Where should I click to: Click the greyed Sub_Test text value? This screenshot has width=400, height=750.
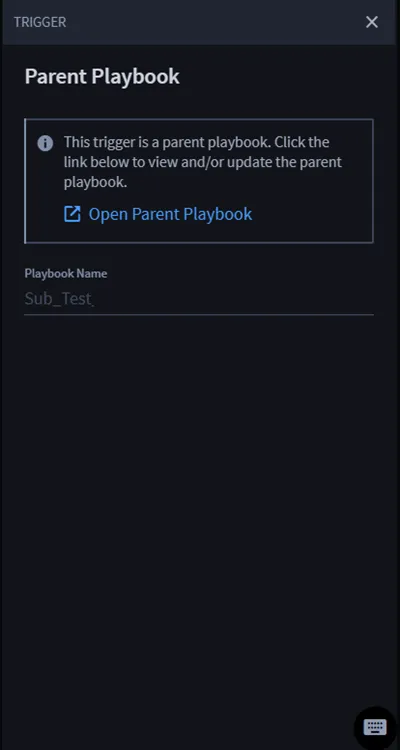(x=59, y=299)
